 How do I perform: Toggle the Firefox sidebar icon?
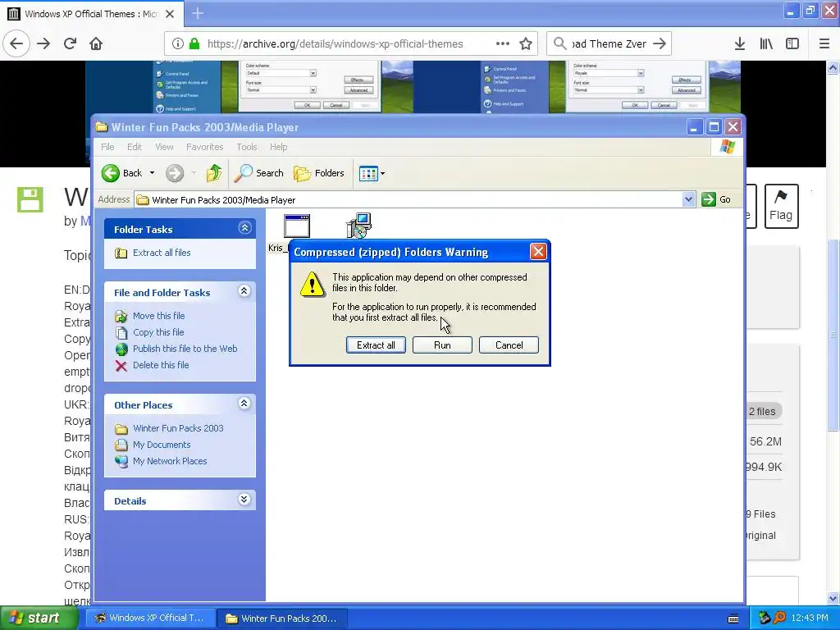(x=792, y=44)
